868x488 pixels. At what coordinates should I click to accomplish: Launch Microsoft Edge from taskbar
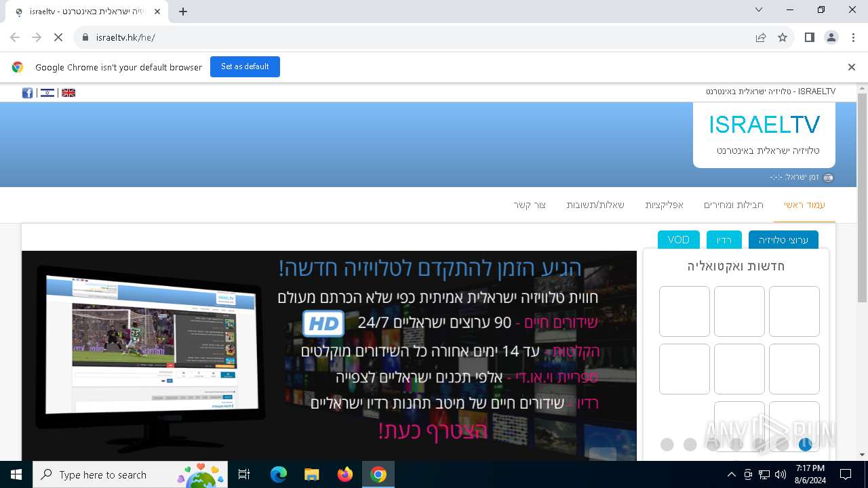coord(279,474)
